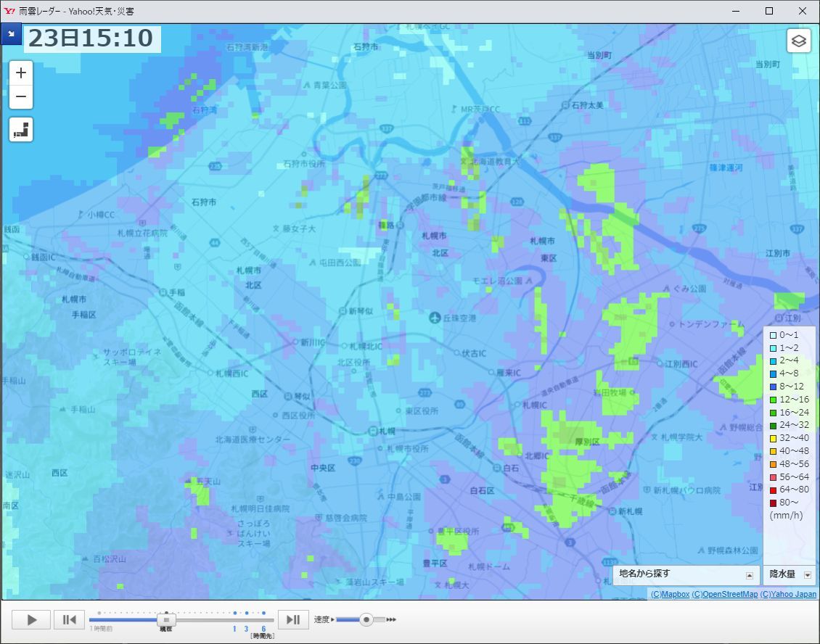
Task: Open the (C)Yahoo Japan attribution link
Action: [x=788, y=595]
